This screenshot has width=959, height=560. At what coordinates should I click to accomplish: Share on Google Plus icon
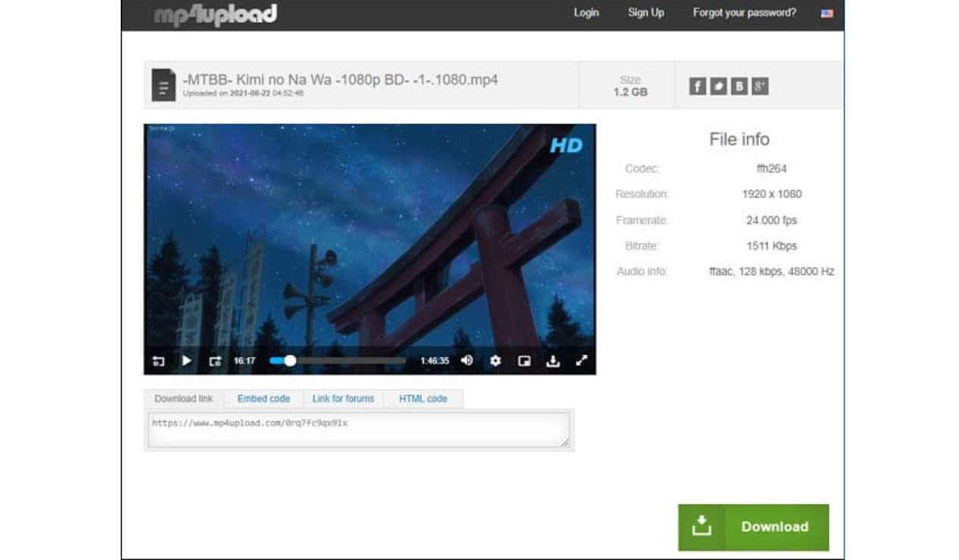tap(760, 86)
